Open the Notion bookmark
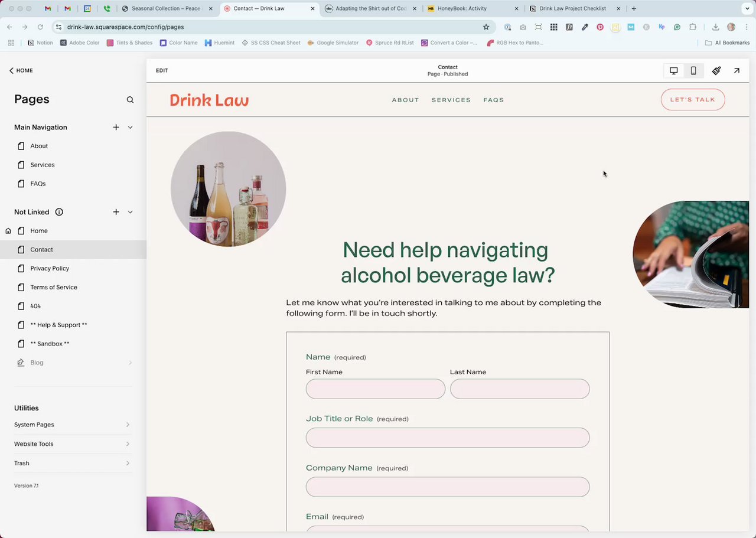The height and width of the screenshot is (538, 756). 40,43
